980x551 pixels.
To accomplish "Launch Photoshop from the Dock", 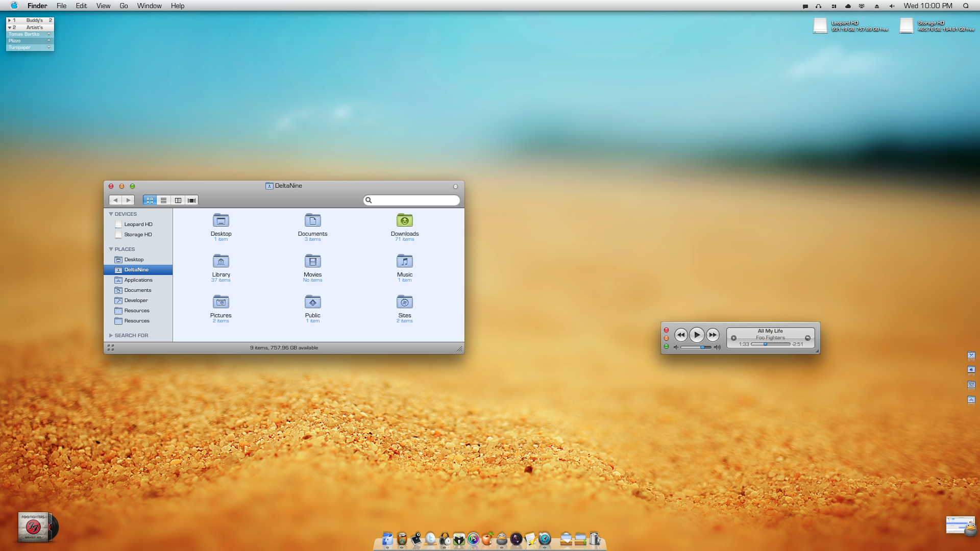I will [x=473, y=539].
